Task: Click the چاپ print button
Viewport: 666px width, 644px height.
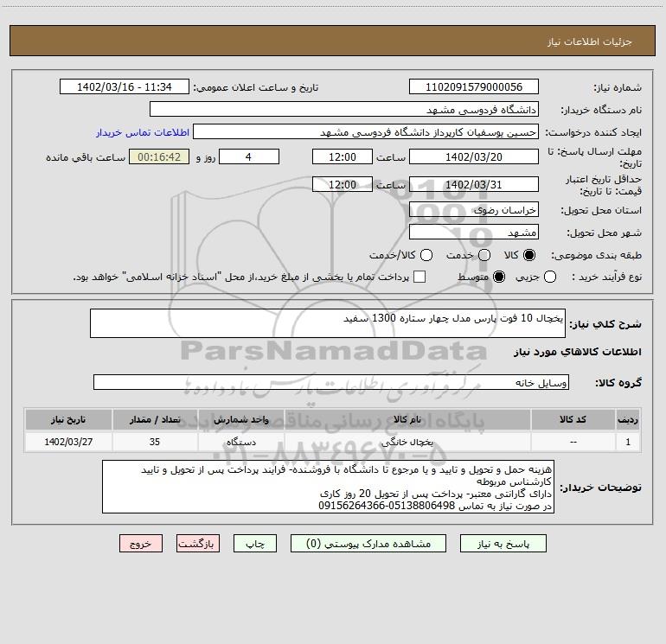Action: [255, 544]
